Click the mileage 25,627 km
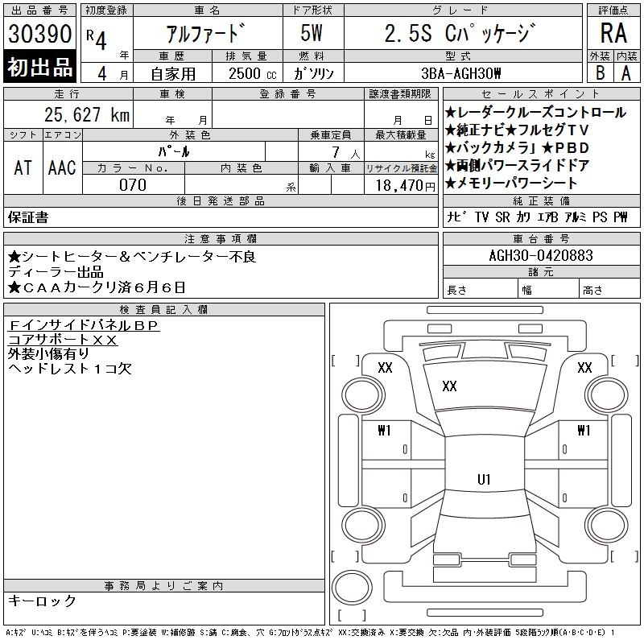The height and width of the screenshot is (644, 644). tap(87, 115)
